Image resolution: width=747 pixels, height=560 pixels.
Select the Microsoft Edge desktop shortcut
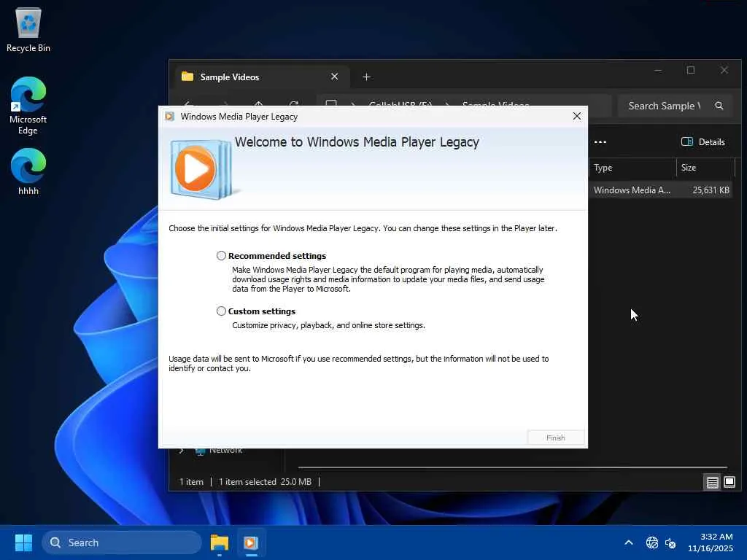pyautogui.click(x=28, y=106)
